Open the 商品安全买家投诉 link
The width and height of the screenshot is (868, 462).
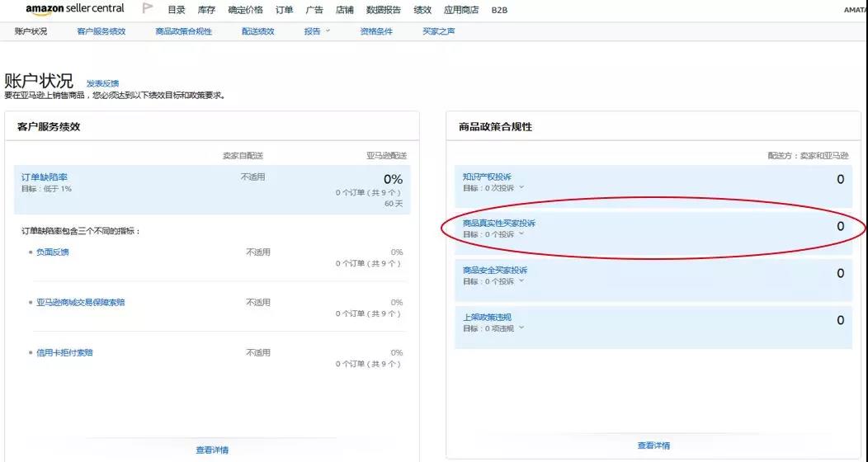[495, 271]
